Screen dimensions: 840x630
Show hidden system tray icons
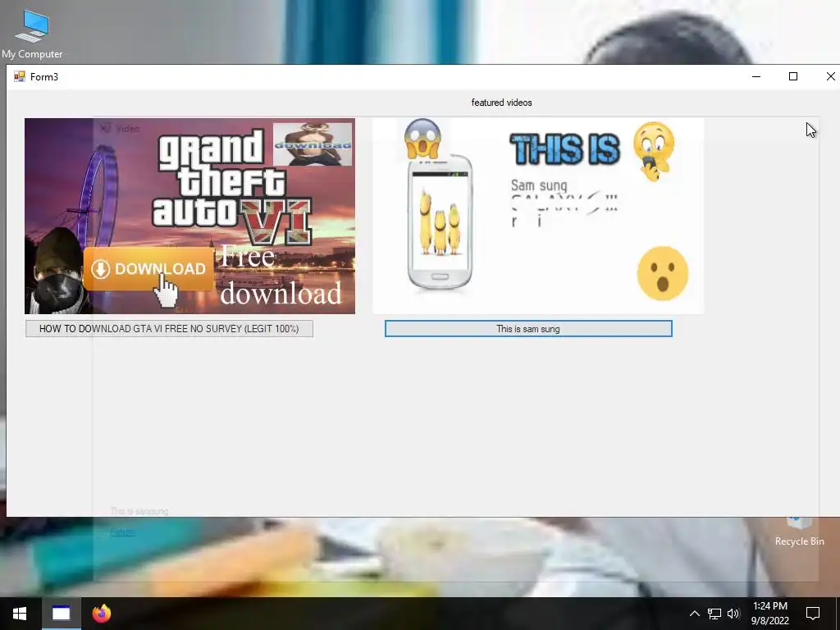(x=694, y=614)
